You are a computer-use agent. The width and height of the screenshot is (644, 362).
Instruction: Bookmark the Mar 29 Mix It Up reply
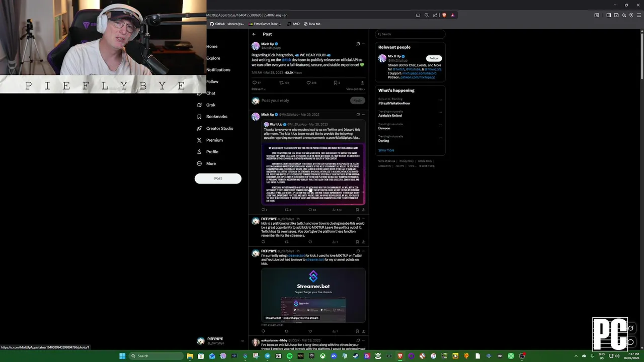(x=357, y=210)
